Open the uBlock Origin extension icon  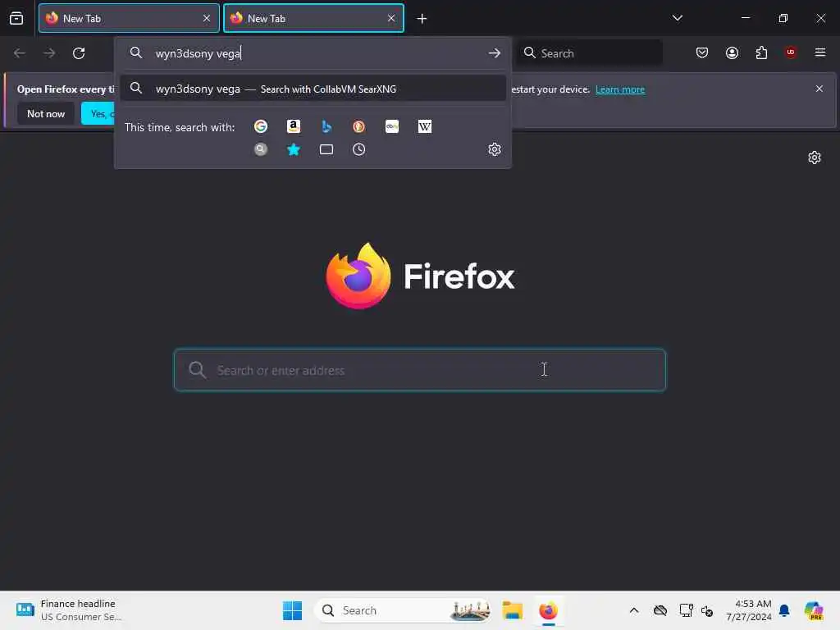coord(791,52)
